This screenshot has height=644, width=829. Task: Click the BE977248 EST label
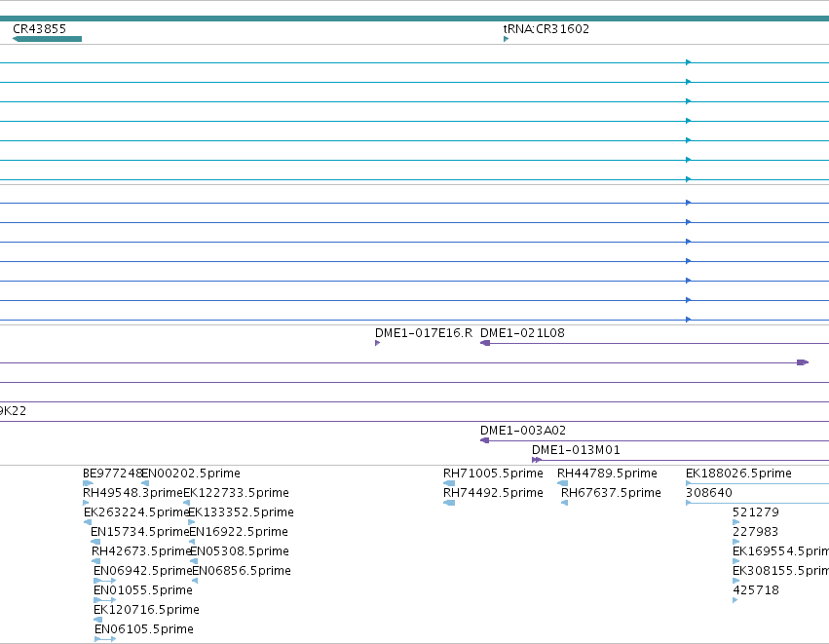click(x=113, y=473)
